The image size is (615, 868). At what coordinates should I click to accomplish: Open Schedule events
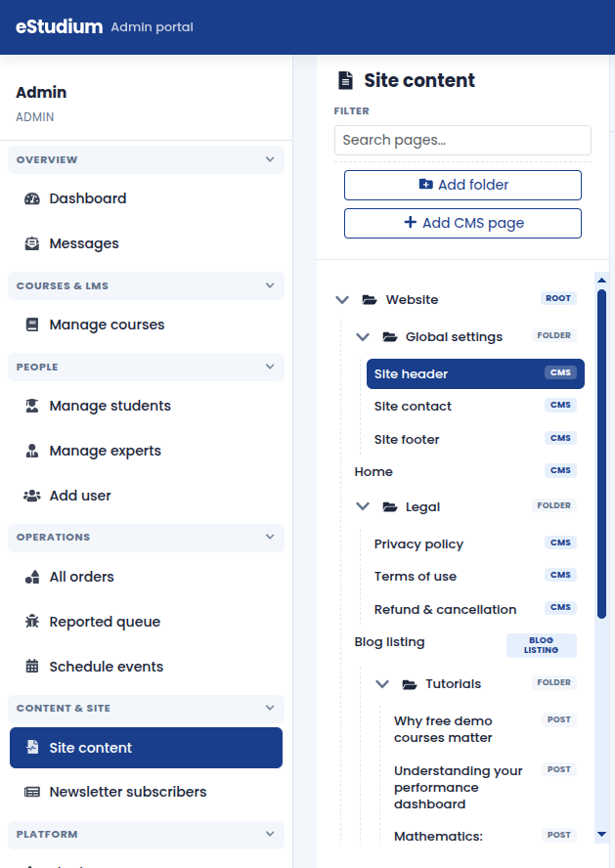click(x=146, y=667)
